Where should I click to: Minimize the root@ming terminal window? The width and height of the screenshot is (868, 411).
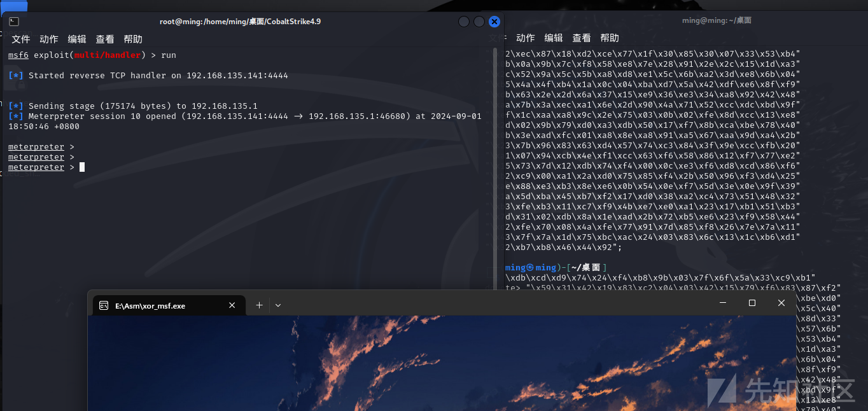coord(464,22)
